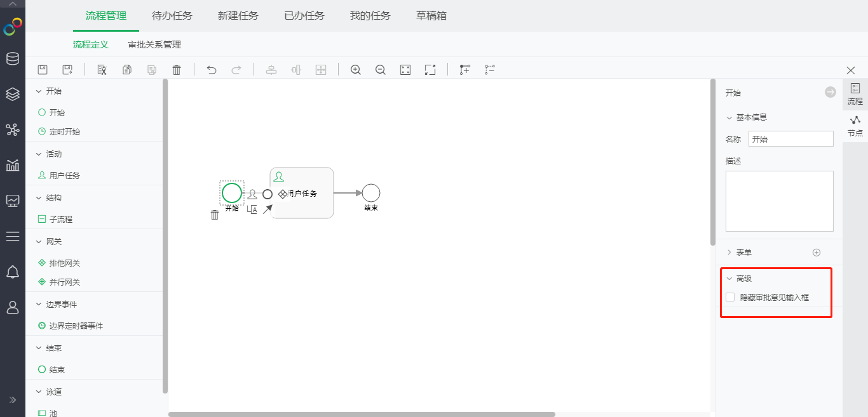Open the database icon in the left sidebar
Image resolution: width=868 pixels, height=417 pixels.
click(x=13, y=59)
